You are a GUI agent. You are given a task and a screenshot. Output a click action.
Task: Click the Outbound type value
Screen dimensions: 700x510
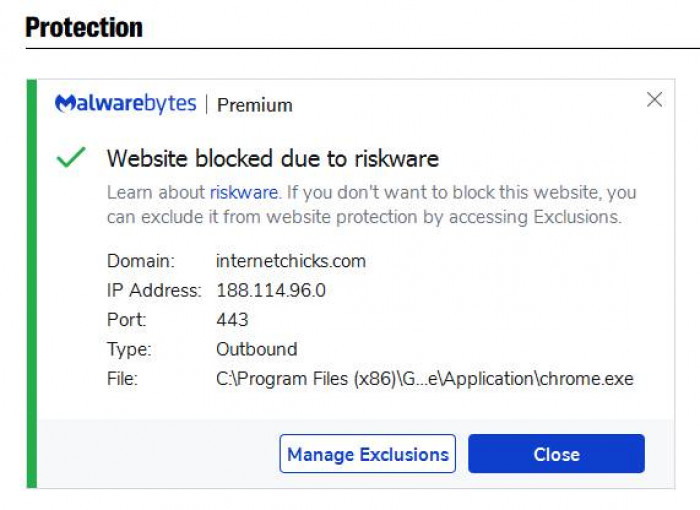pyautogui.click(x=256, y=349)
